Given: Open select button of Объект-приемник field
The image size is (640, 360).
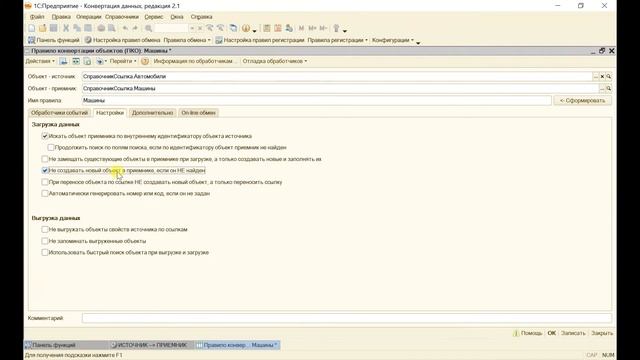Looking at the screenshot, I should click(x=602, y=89).
